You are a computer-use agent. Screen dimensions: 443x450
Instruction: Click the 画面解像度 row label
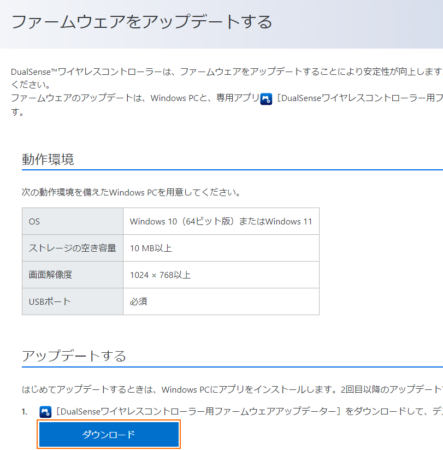(x=73, y=275)
